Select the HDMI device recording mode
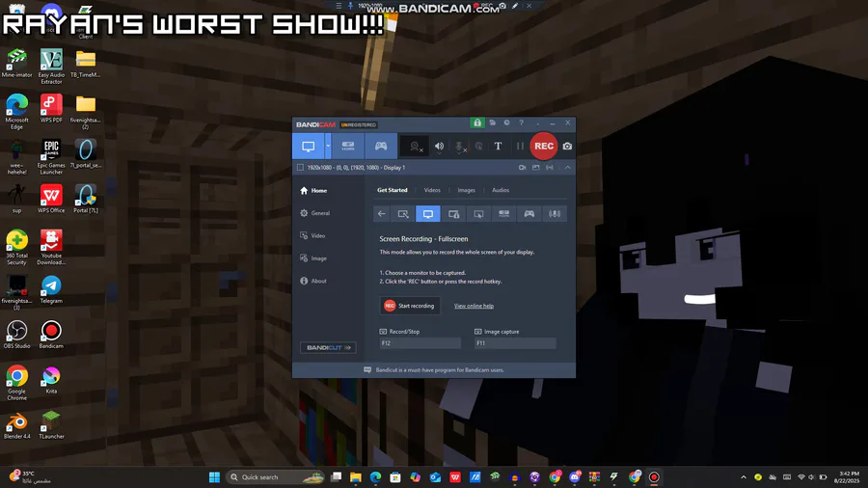 point(347,146)
